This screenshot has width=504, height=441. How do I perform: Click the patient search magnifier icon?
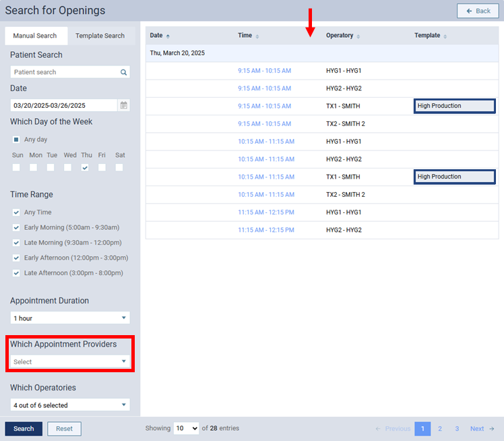(123, 72)
